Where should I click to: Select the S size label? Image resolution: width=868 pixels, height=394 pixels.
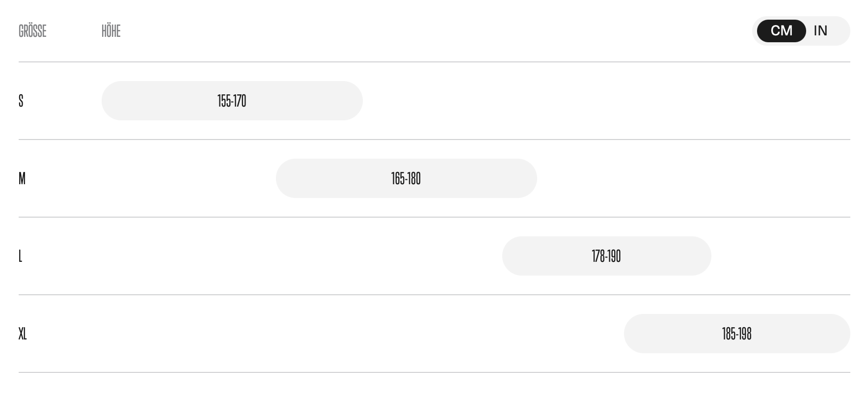tap(21, 101)
